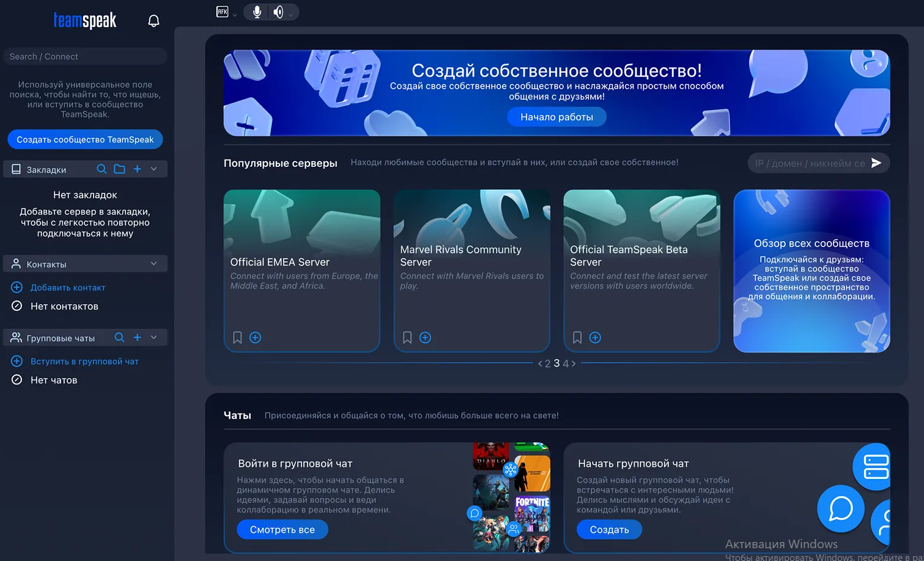Bookmark the Official TeamSpeak Beta Server
The width and height of the screenshot is (924, 561).
click(577, 338)
